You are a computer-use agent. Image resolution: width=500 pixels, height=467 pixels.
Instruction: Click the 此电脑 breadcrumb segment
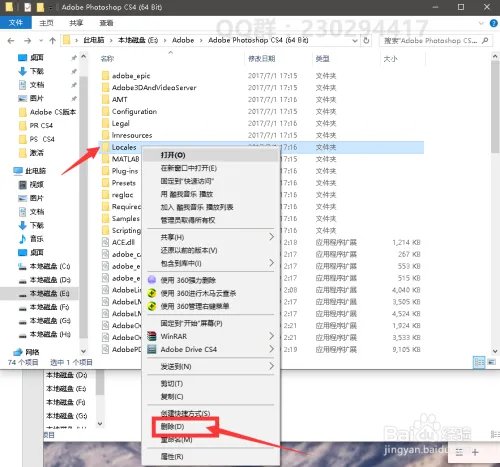point(94,40)
